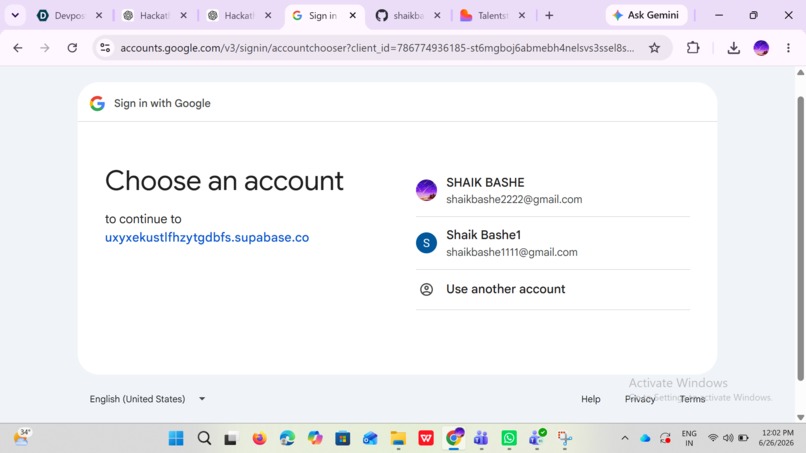Open the English (United States) language dropdown
Viewport: 806px width, 453px height.
click(x=148, y=399)
